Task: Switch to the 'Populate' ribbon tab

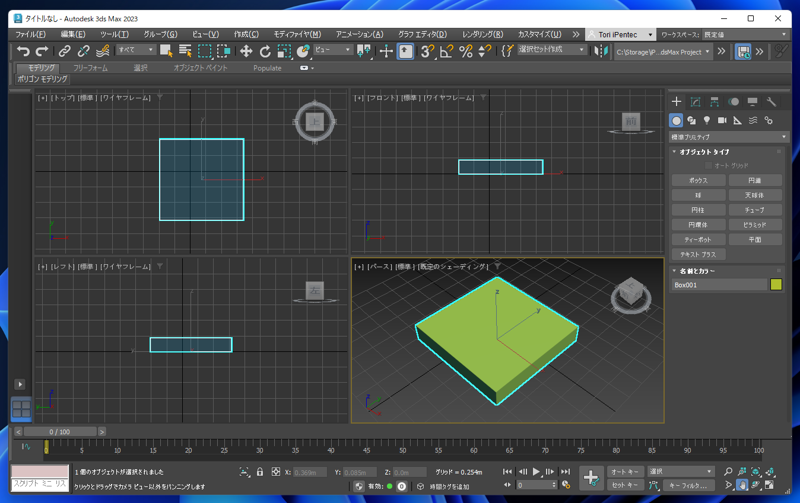Action: pos(267,68)
